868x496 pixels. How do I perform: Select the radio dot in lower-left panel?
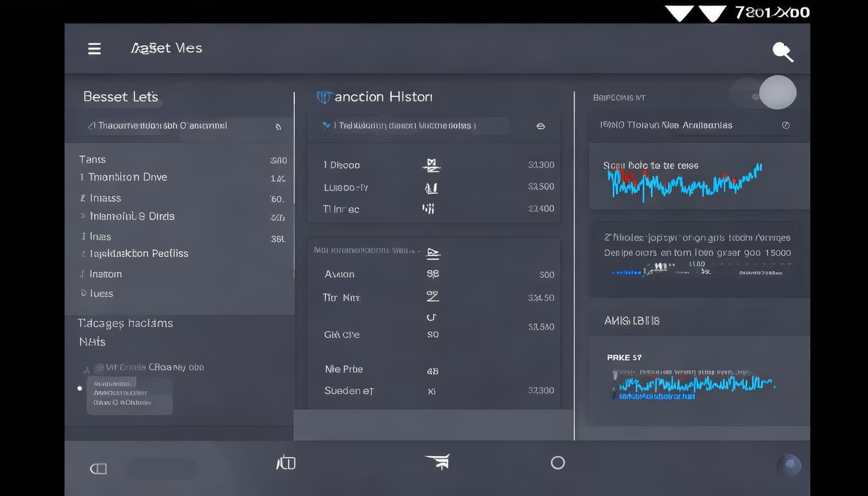[x=80, y=388]
